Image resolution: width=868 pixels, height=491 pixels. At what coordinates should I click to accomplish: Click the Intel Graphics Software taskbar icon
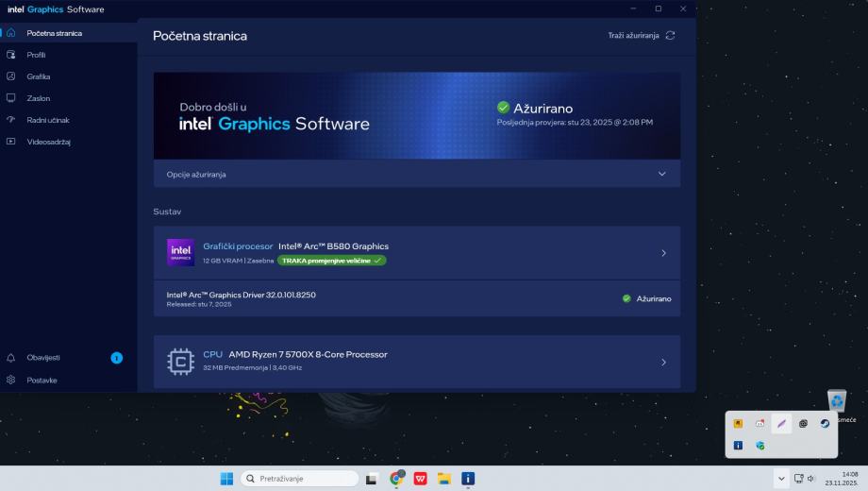468,479
